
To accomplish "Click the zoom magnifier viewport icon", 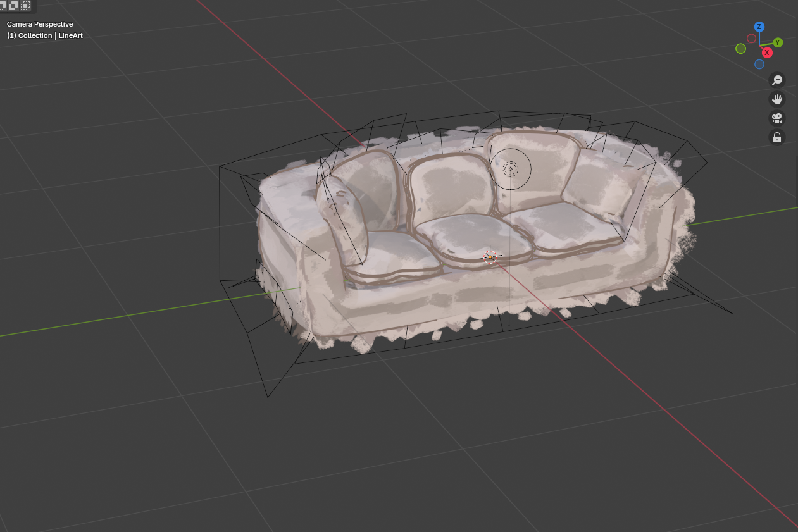I will pyautogui.click(x=777, y=80).
